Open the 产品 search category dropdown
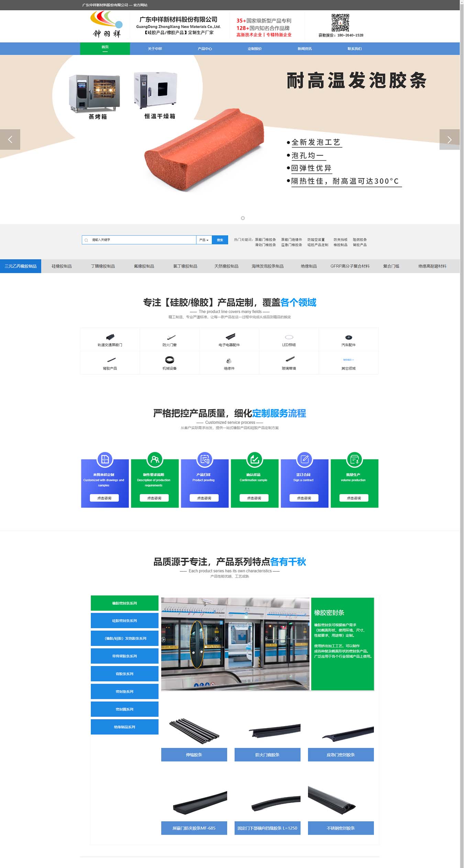The width and height of the screenshot is (464, 868). [x=204, y=240]
